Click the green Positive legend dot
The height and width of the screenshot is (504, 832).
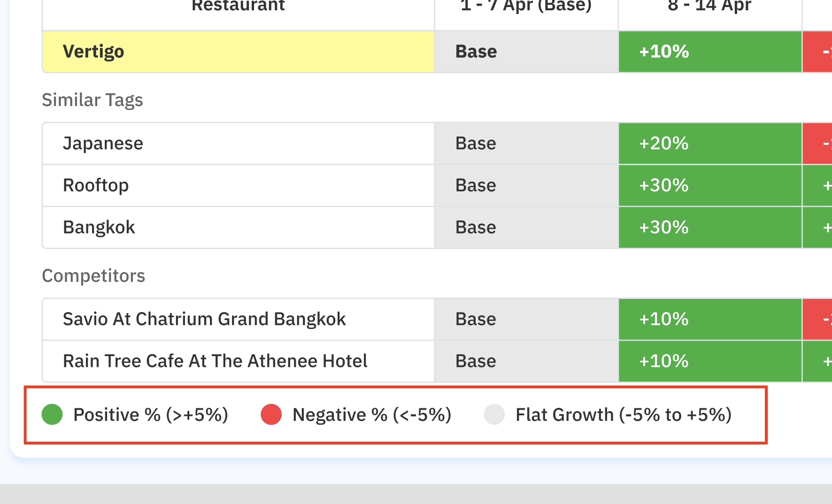click(52, 414)
